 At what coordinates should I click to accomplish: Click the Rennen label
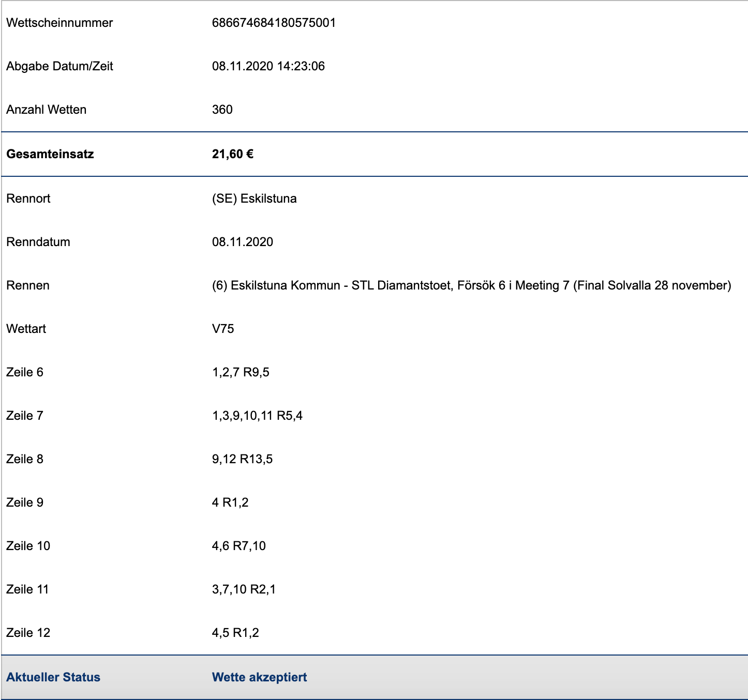click(x=28, y=285)
